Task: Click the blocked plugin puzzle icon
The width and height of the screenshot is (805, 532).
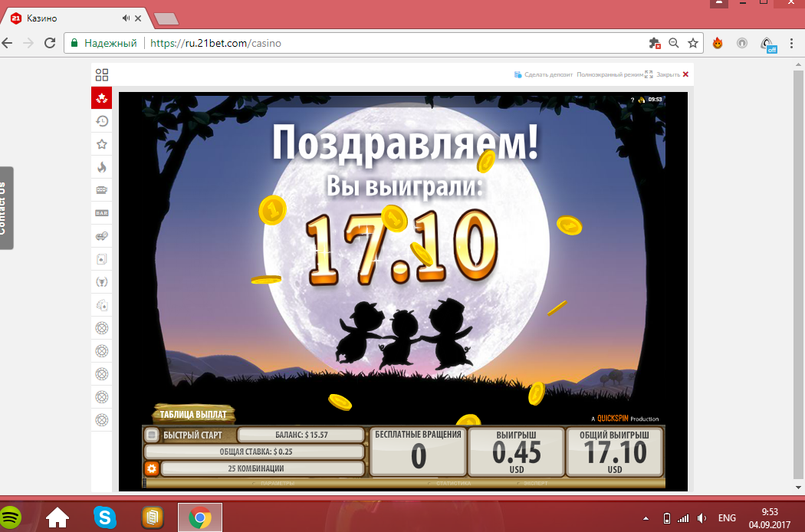Action: click(655, 43)
